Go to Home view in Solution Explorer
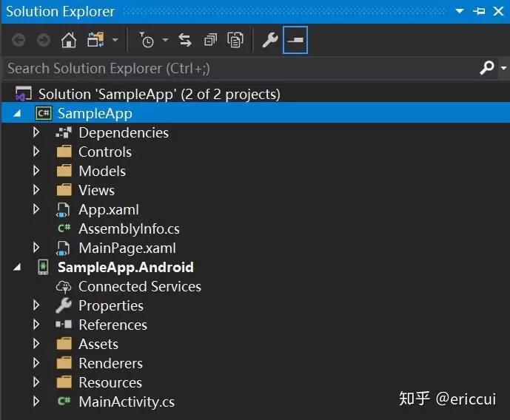The height and width of the screenshot is (420, 510). (69, 40)
